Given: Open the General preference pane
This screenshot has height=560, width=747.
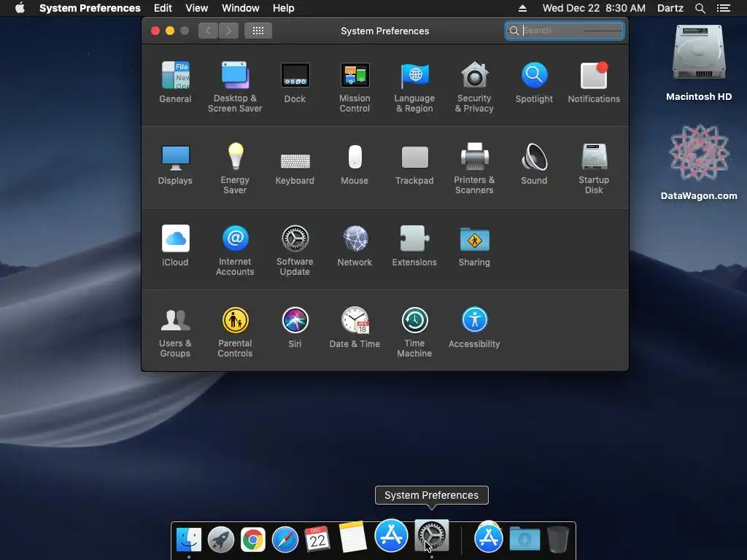Looking at the screenshot, I should [x=175, y=82].
